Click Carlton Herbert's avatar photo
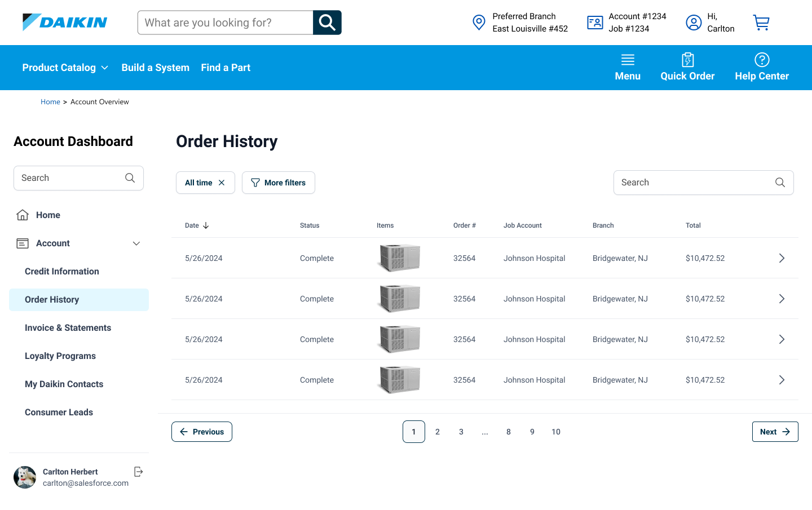This screenshot has height=510, width=812. 25,477
